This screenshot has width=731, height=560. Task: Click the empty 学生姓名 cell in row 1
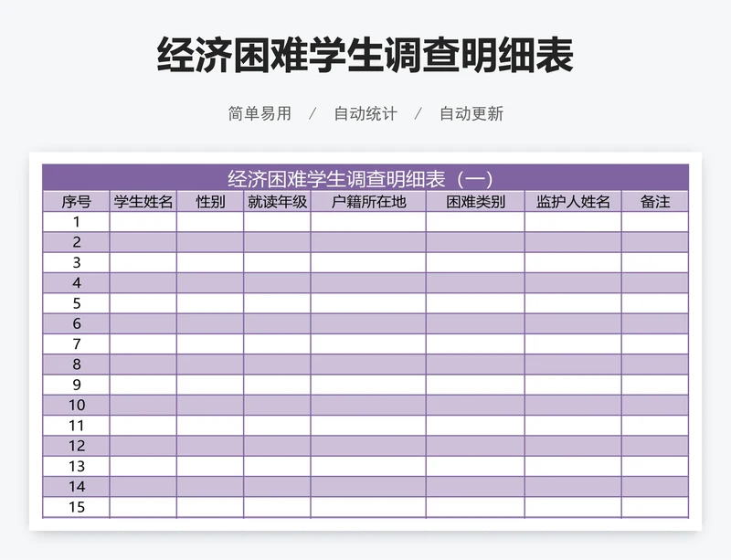[143, 222]
